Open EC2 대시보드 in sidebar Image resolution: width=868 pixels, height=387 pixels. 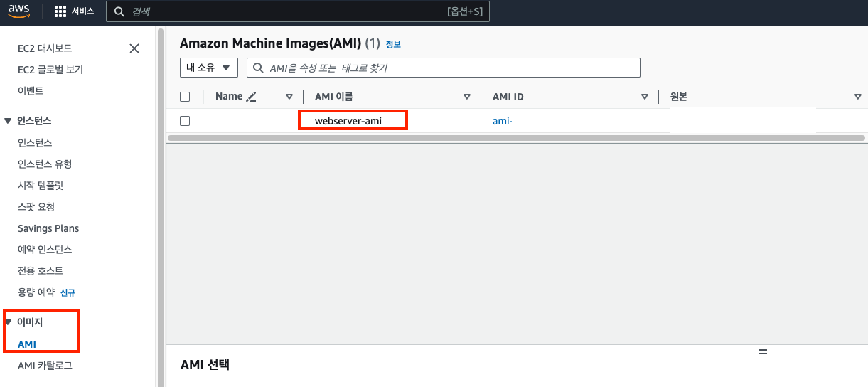tap(45, 48)
